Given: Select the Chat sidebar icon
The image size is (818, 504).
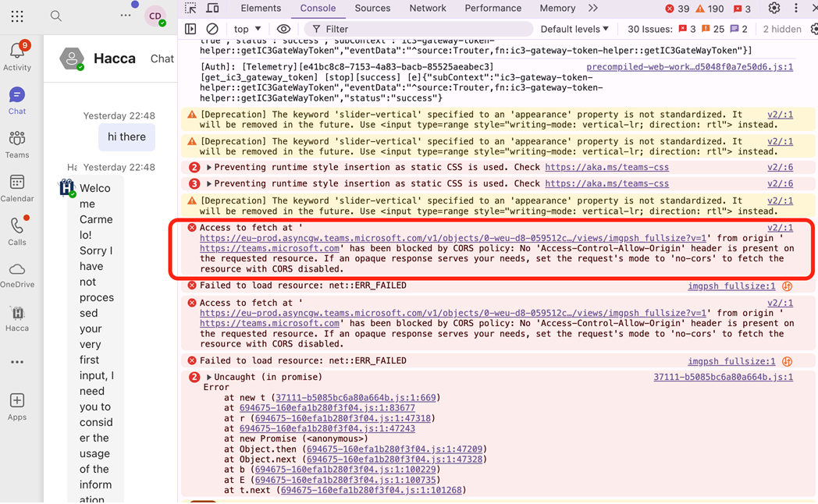Looking at the screenshot, I should click(x=17, y=95).
